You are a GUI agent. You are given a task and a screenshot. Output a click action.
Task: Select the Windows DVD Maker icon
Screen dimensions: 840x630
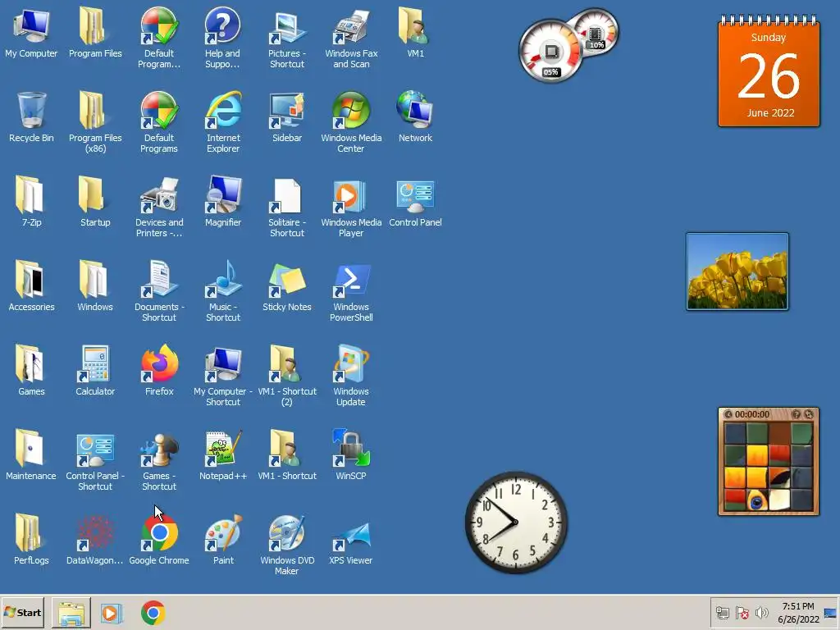click(x=287, y=546)
